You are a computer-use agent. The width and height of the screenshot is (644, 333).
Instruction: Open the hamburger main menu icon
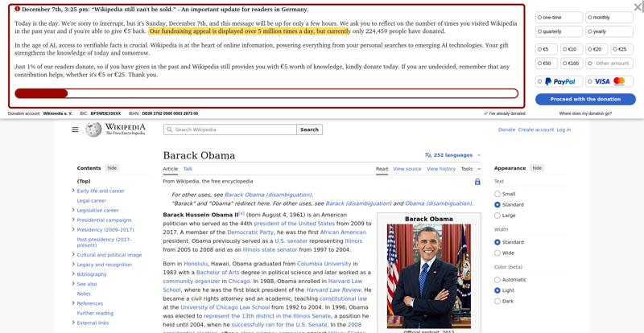click(75, 129)
